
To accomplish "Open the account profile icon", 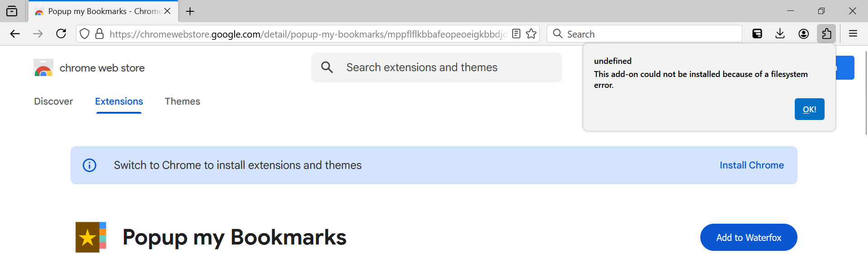I will 803,34.
